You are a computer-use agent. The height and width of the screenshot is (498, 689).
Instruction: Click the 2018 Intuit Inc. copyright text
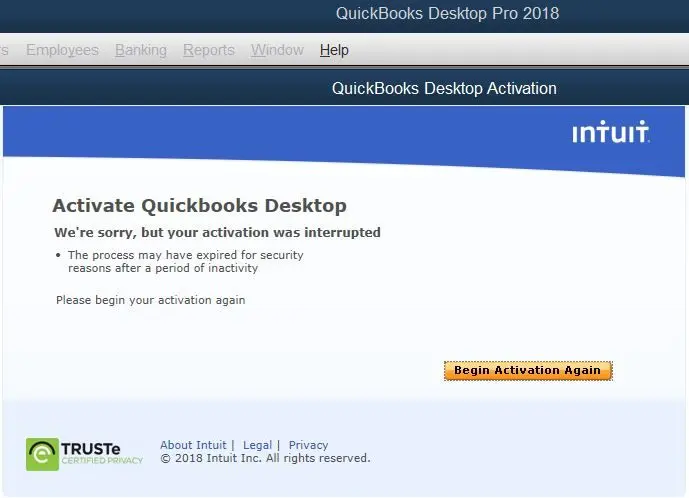click(x=265, y=458)
